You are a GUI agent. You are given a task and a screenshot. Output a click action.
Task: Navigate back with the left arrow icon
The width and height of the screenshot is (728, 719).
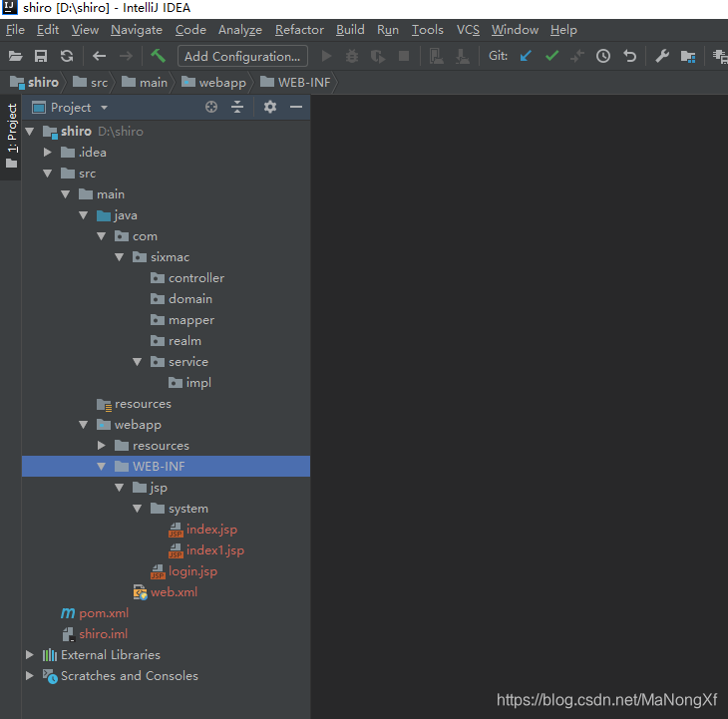pos(99,56)
